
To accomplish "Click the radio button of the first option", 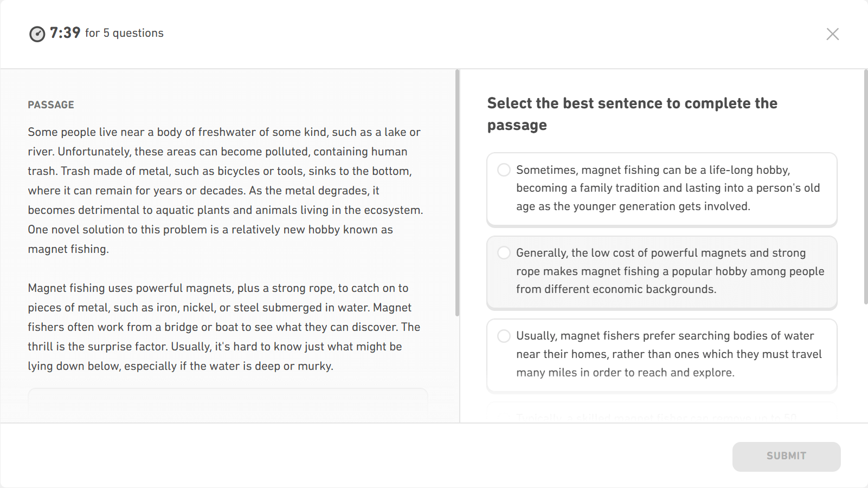I will click(x=504, y=170).
